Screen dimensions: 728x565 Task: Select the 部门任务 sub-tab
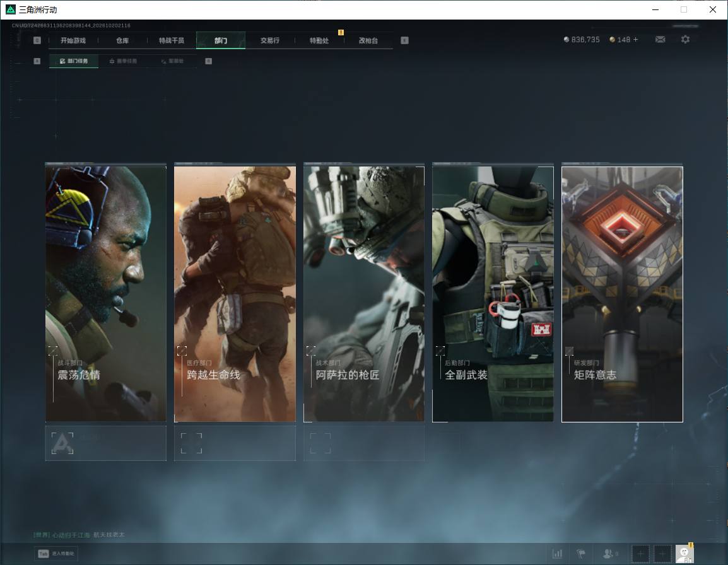[x=74, y=61]
